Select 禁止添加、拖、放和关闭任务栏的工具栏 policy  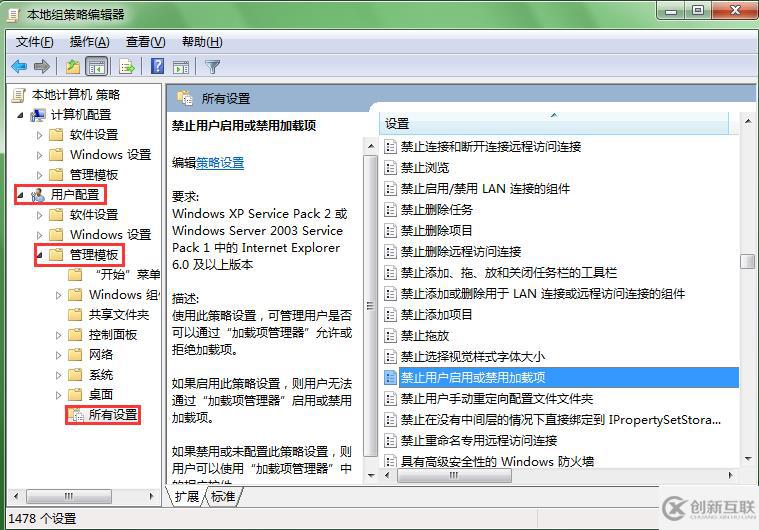pyautogui.click(x=509, y=273)
